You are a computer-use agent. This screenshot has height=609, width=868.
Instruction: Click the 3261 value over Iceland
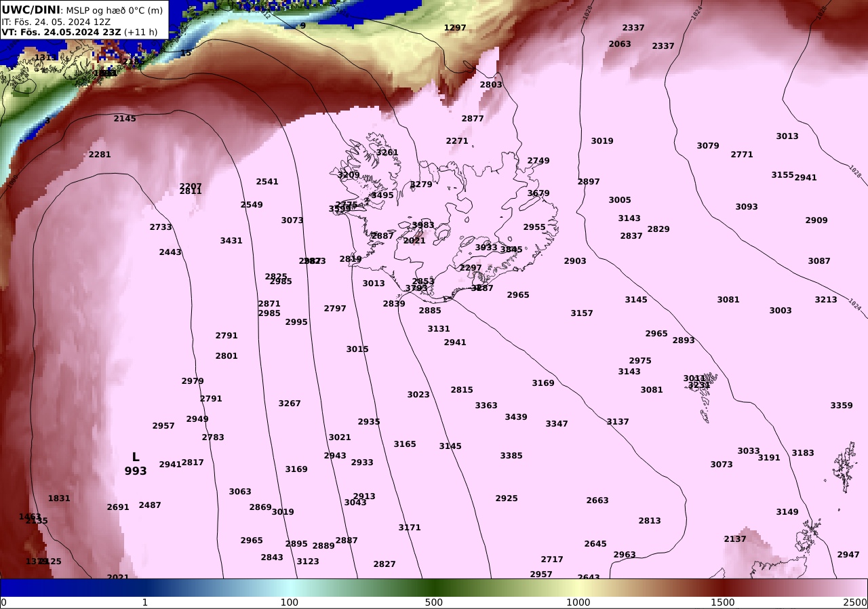(387, 153)
